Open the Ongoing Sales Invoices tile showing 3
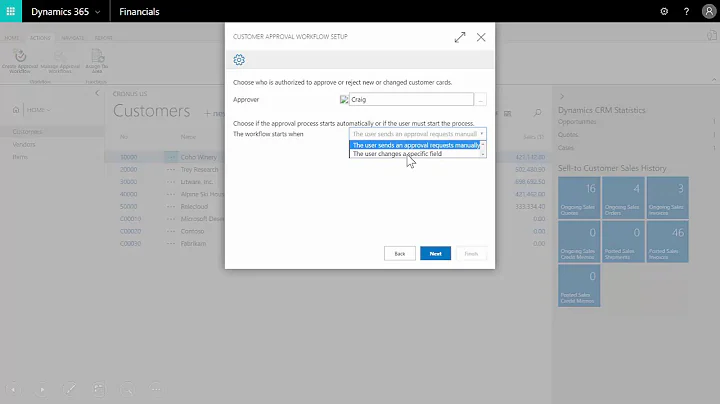720x404 pixels. (668, 197)
